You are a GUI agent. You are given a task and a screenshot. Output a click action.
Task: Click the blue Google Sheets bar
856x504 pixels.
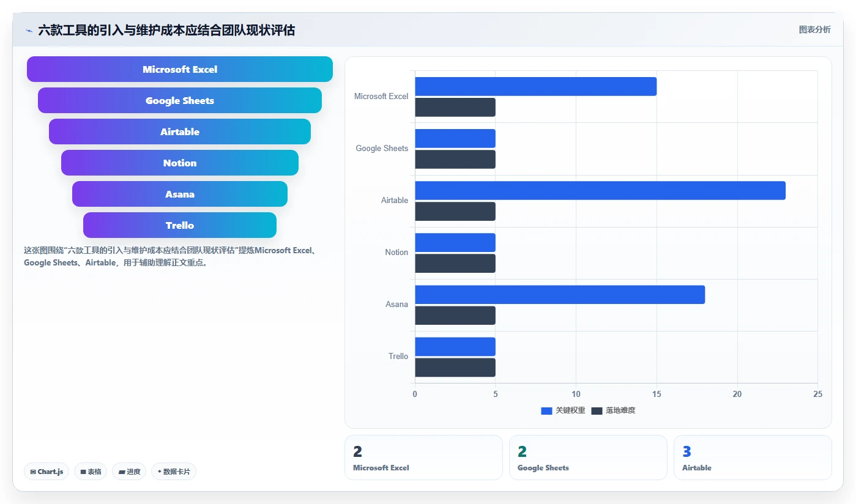point(455,138)
